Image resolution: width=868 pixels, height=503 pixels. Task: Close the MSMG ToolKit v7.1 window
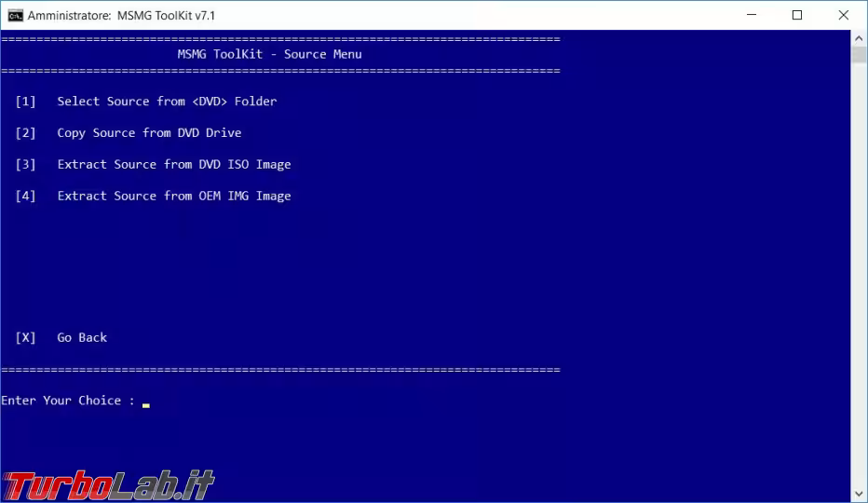click(843, 15)
